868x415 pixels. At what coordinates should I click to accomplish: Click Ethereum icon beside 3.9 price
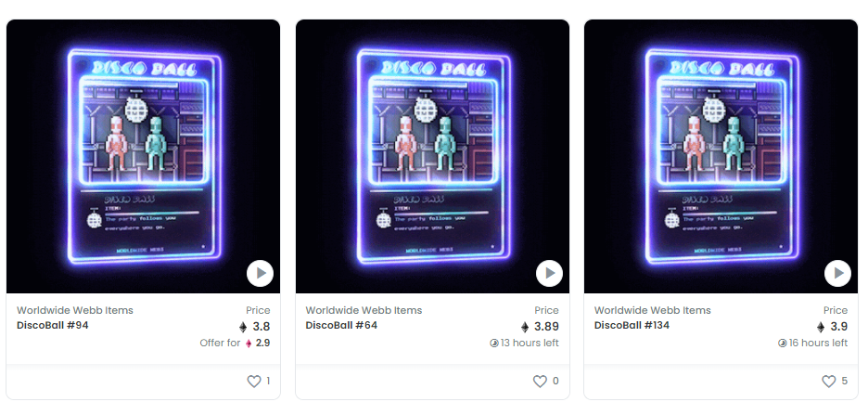coord(821,327)
